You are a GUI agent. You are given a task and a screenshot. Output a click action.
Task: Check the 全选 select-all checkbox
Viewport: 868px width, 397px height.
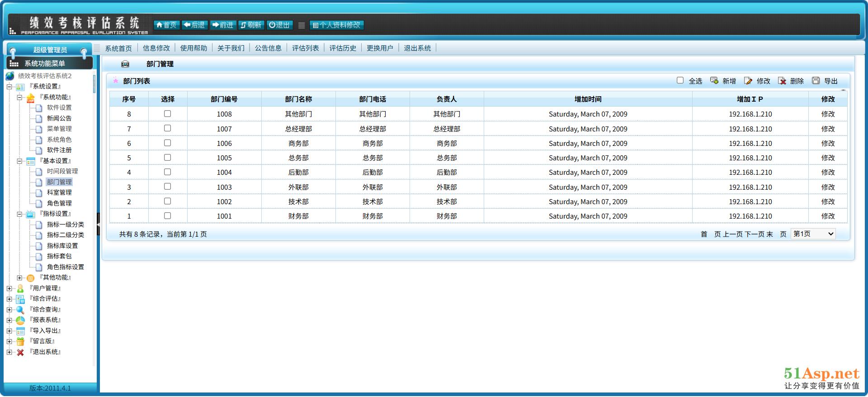[x=680, y=80]
